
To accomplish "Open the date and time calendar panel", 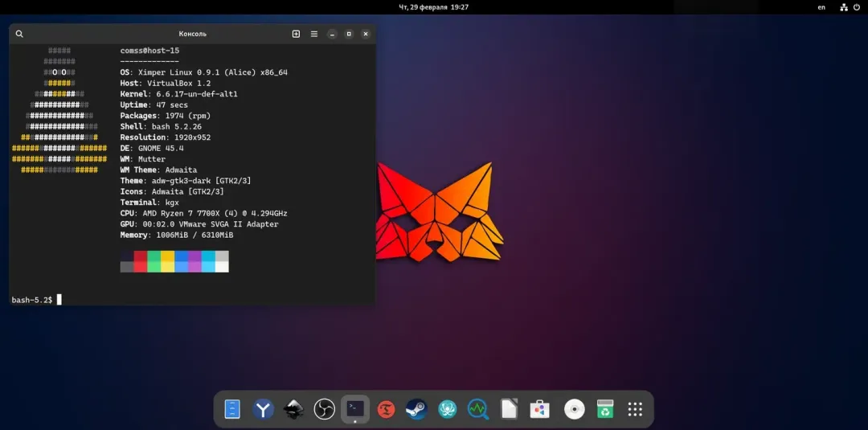I will coord(434,7).
